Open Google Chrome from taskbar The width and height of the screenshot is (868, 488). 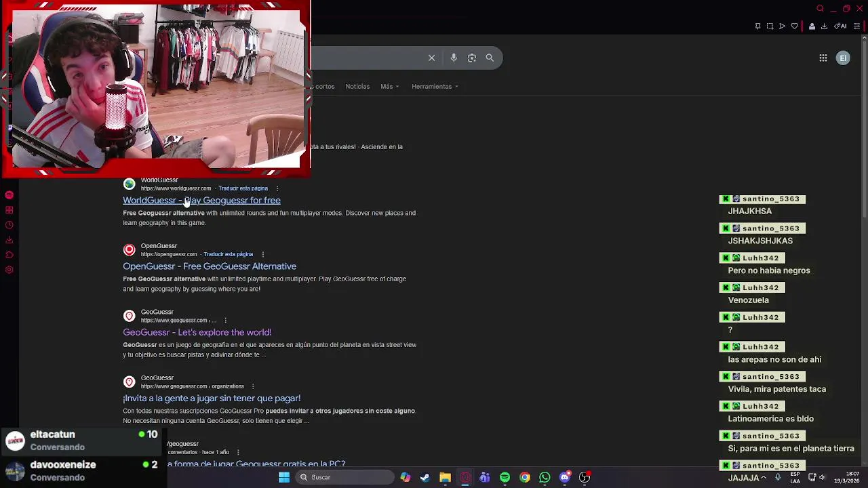(525, 477)
